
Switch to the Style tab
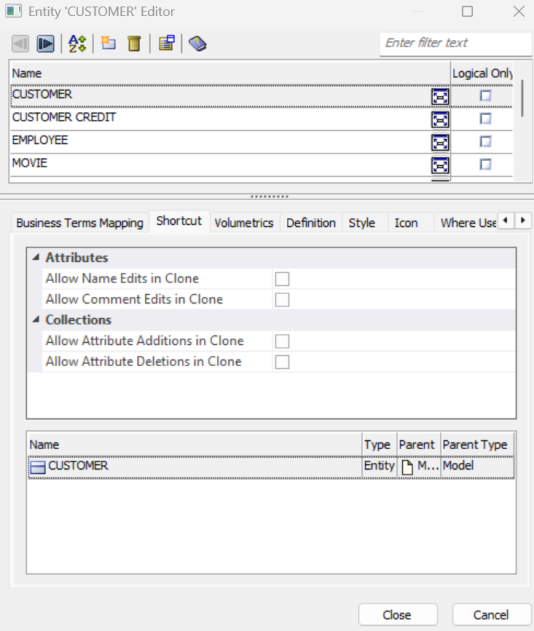pyautogui.click(x=362, y=223)
